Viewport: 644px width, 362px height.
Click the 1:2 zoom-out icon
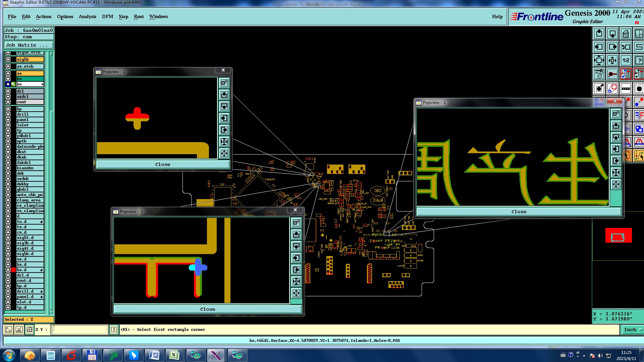[x=626, y=61]
